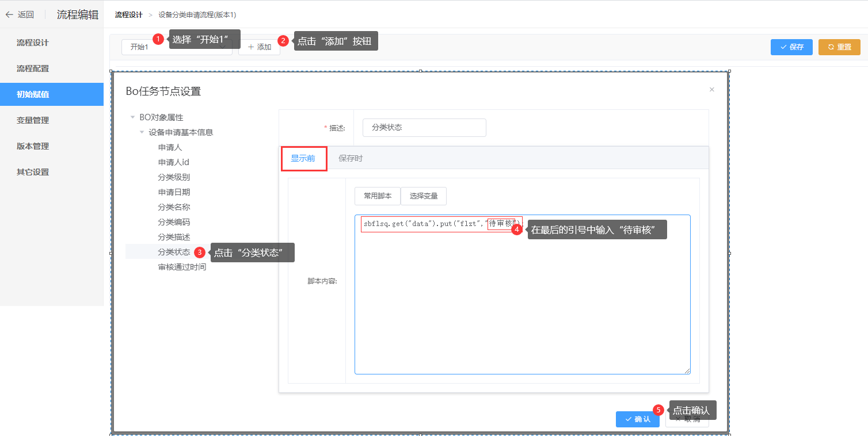Viewport: 868px width, 436px height.
Task: Collapse the BO对象属性 tree node
Action: point(133,117)
